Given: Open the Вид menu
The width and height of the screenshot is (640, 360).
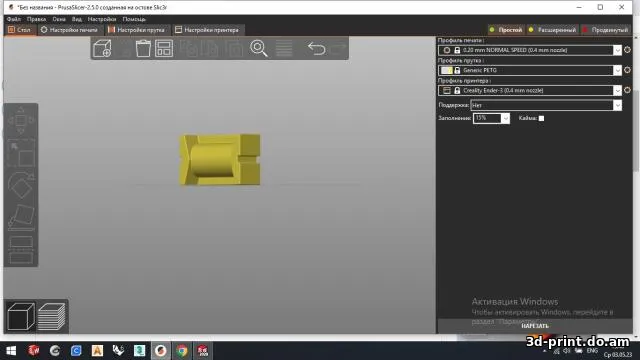Looking at the screenshot, I should (77, 19).
